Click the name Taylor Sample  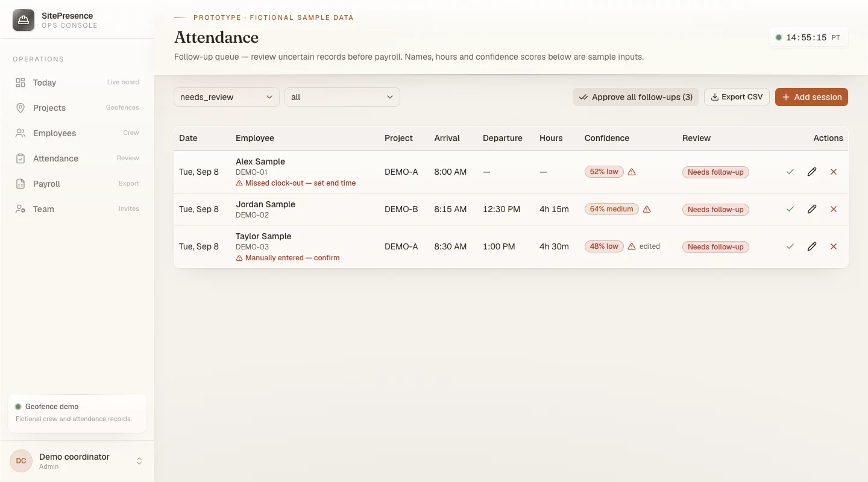(x=263, y=236)
